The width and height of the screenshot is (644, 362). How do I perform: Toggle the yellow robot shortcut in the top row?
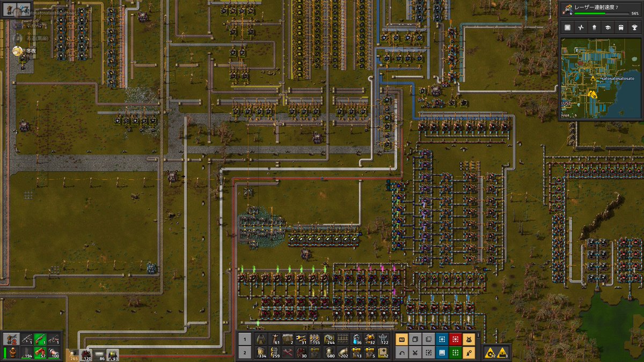(468, 339)
